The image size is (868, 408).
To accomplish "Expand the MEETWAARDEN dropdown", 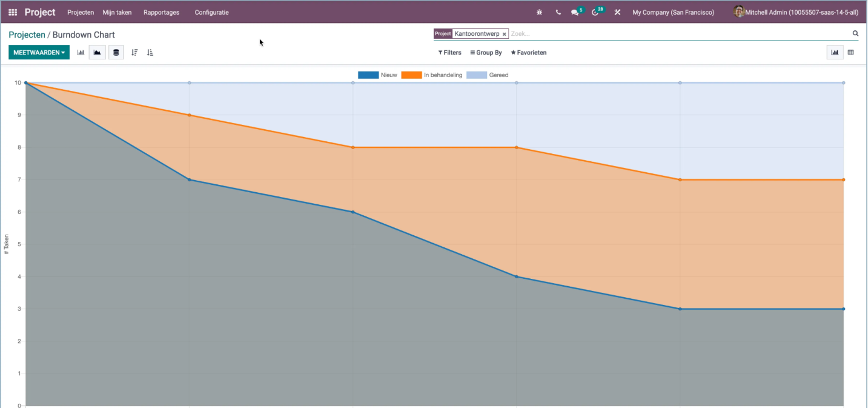I will click(x=39, y=53).
